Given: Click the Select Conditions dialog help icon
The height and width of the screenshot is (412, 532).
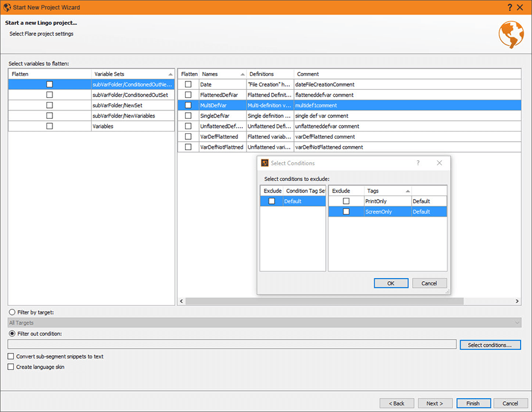Looking at the screenshot, I should [x=418, y=163].
